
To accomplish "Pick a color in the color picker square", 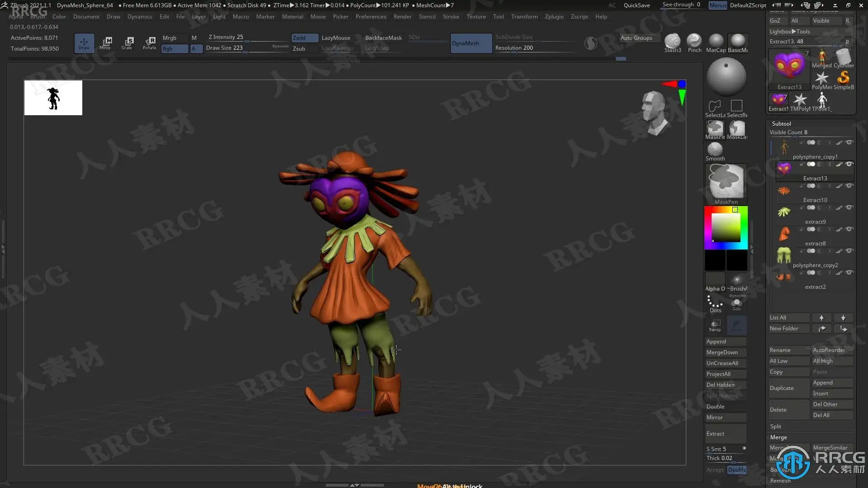I will (x=726, y=227).
